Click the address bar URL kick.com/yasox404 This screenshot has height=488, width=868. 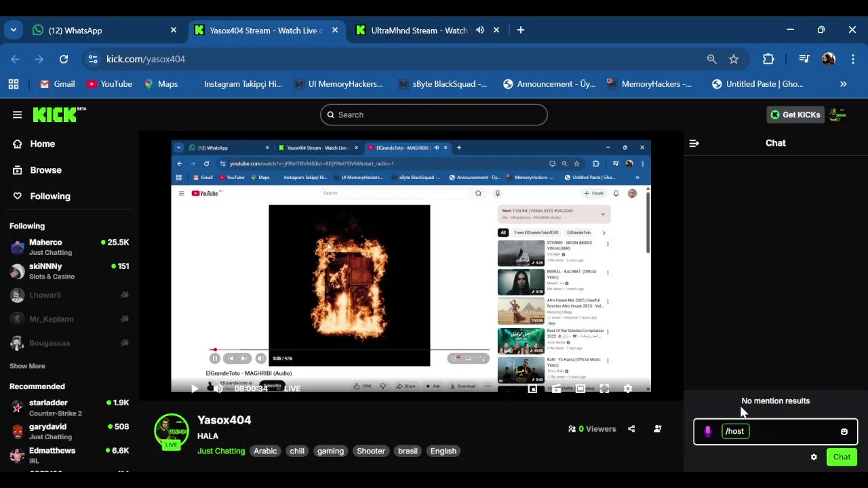(146, 59)
